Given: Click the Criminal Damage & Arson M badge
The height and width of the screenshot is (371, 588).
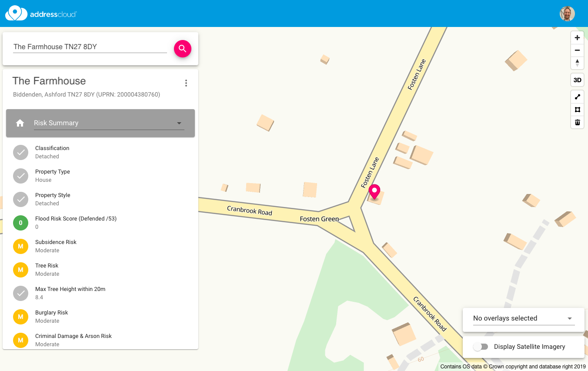Looking at the screenshot, I should [x=20, y=340].
